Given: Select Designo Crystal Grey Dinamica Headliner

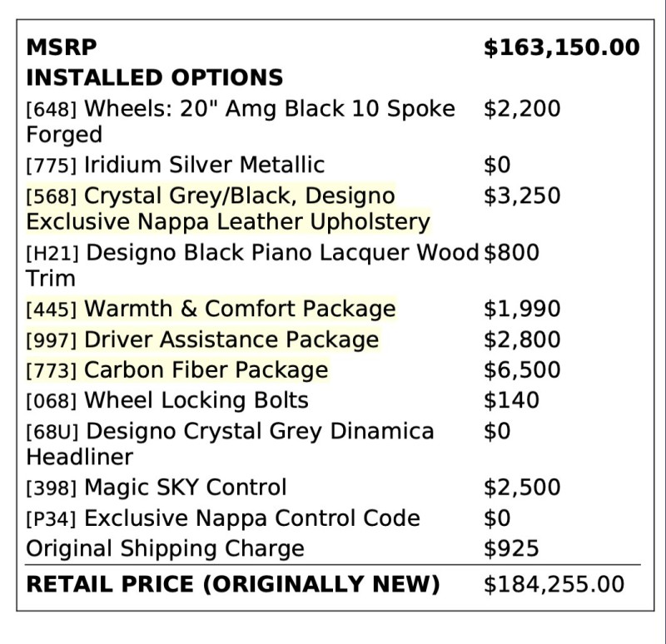Looking at the screenshot, I should coord(230,443).
